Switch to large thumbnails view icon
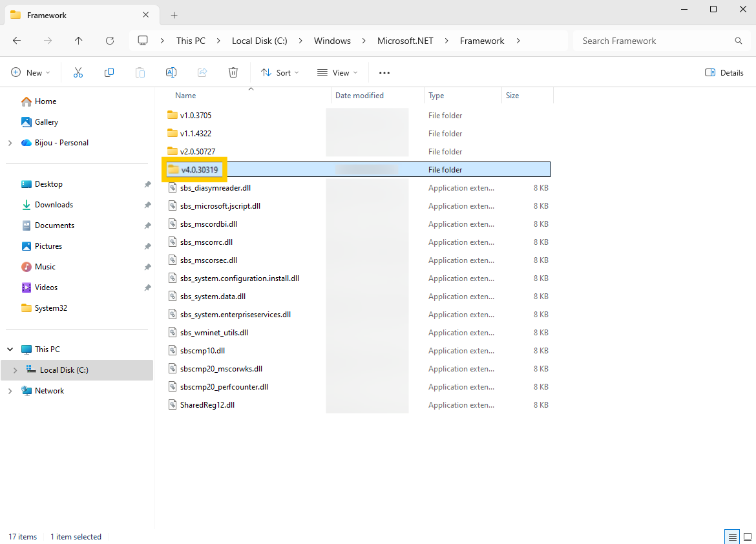This screenshot has height=544, width=756. (748, 537)
